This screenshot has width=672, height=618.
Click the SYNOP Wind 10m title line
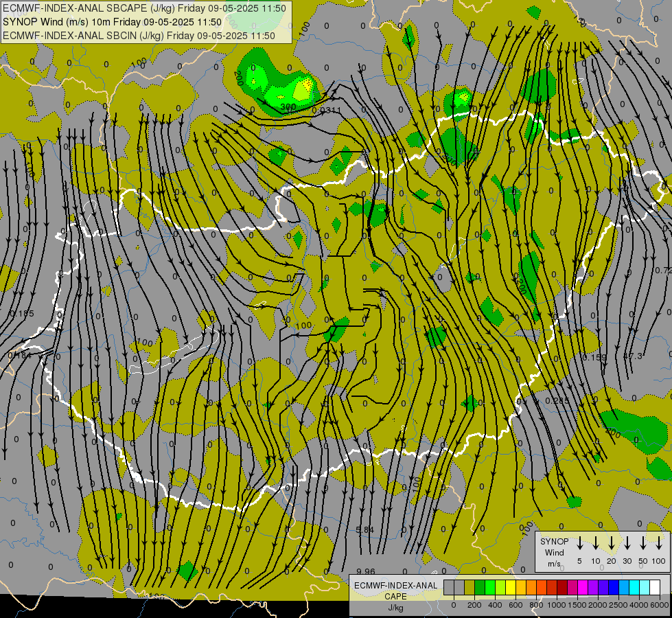pos(113,22)
